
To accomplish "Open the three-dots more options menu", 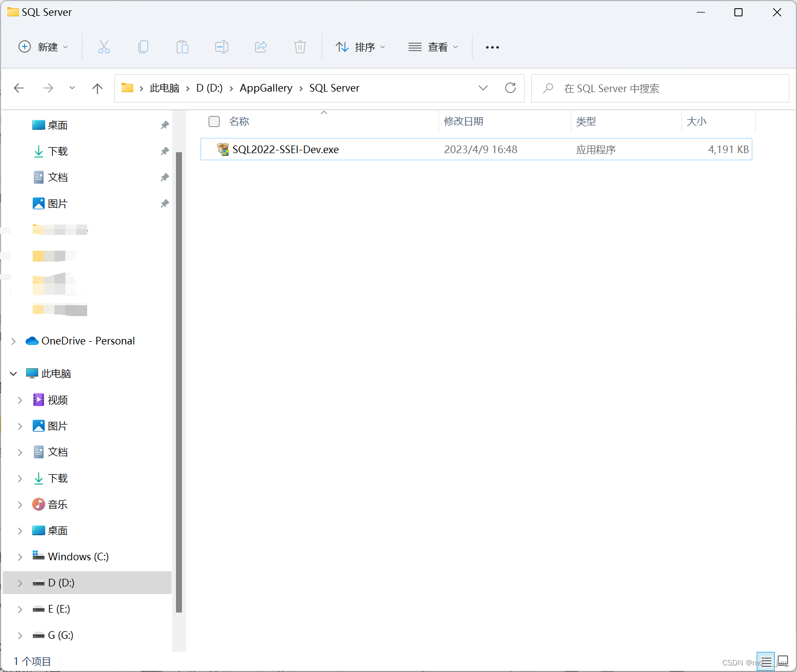I will coord(492,47).
